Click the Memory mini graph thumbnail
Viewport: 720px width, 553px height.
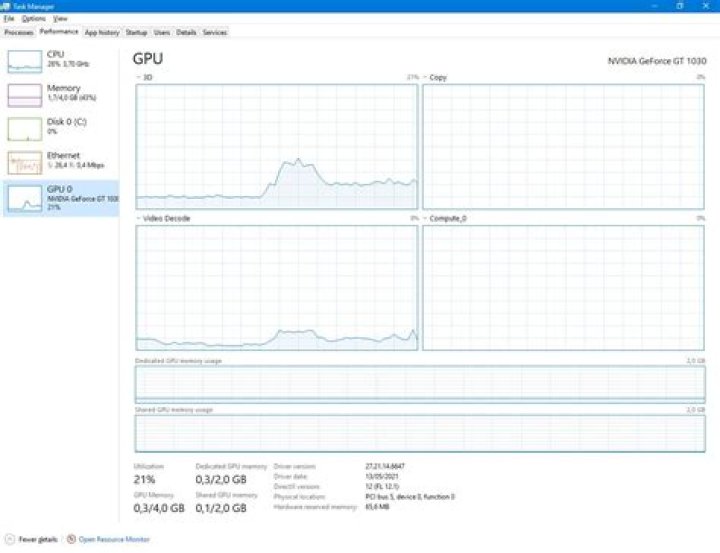[x=25, y=96]
